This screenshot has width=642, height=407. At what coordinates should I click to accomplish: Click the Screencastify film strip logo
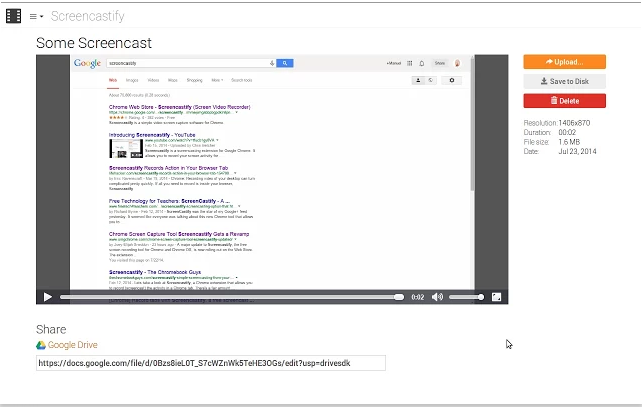pyautogui.click(x=14, y=16)
